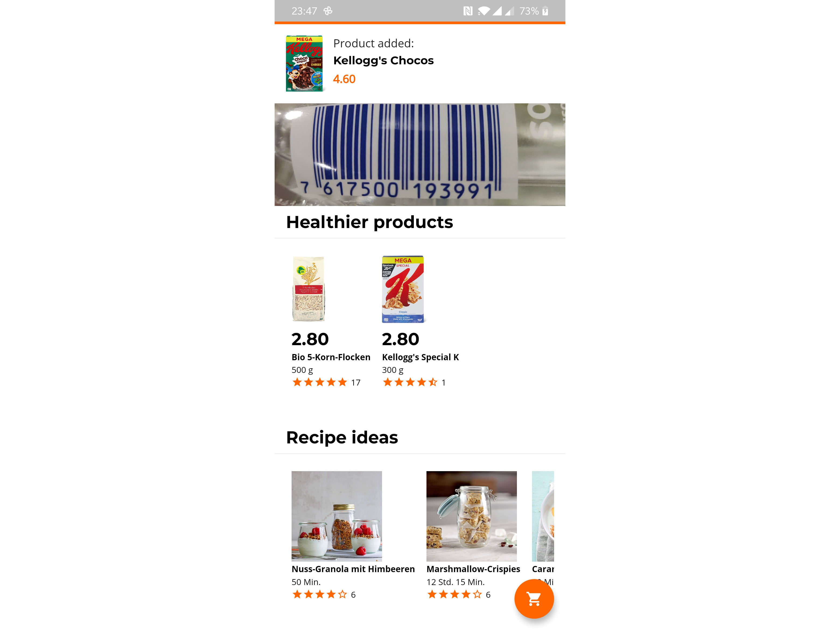Image resolution: width=840 pixels, height=630 pixels.
Task: Open the Nuss-Granola mit Himbeeren recipe title
Action: tap(353, 569)
